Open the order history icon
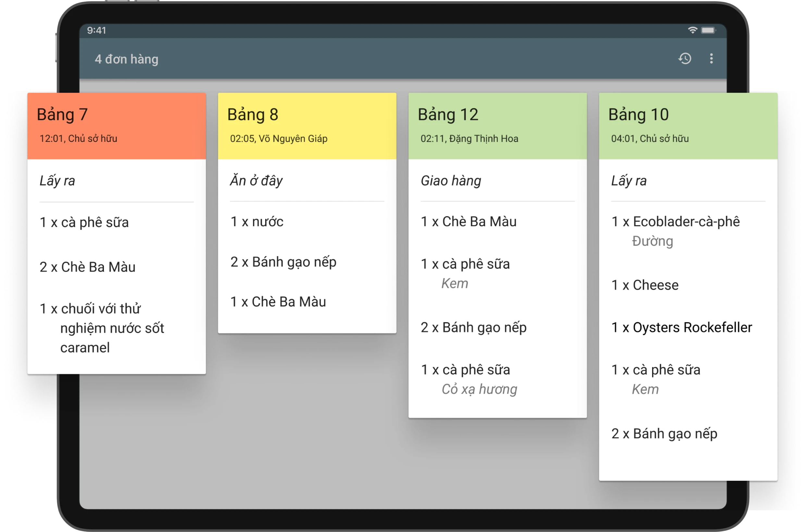Viewport: 805px width, 532px height. [x=685, y=59]
